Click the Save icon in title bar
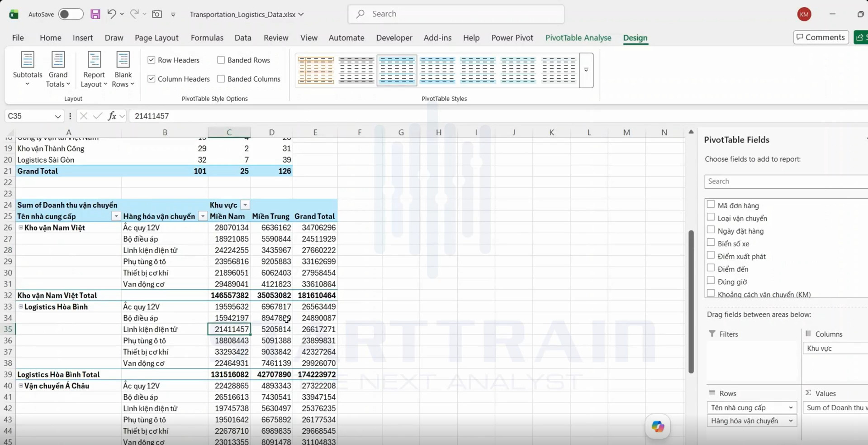 (95, 14)
